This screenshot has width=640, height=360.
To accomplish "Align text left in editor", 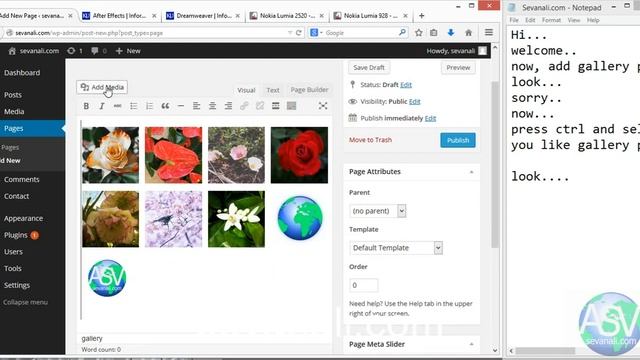I will pos(196,106).
